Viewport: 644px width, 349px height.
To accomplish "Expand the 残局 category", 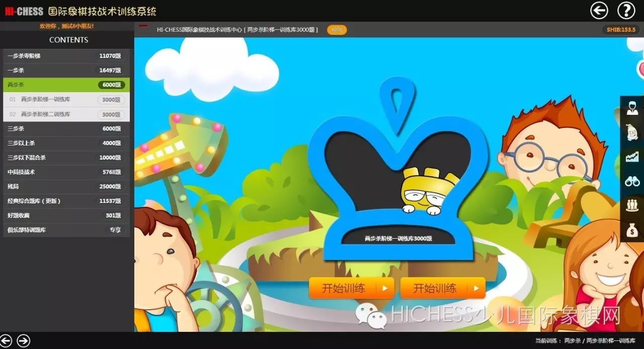I will tap(66, 186).
